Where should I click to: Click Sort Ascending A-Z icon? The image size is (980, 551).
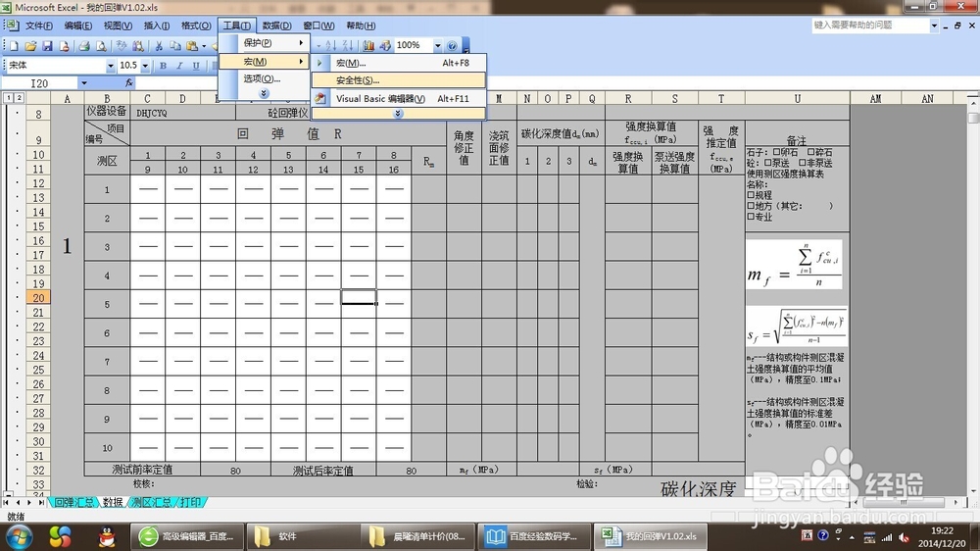pyautogui.click(x=330, y=46)
